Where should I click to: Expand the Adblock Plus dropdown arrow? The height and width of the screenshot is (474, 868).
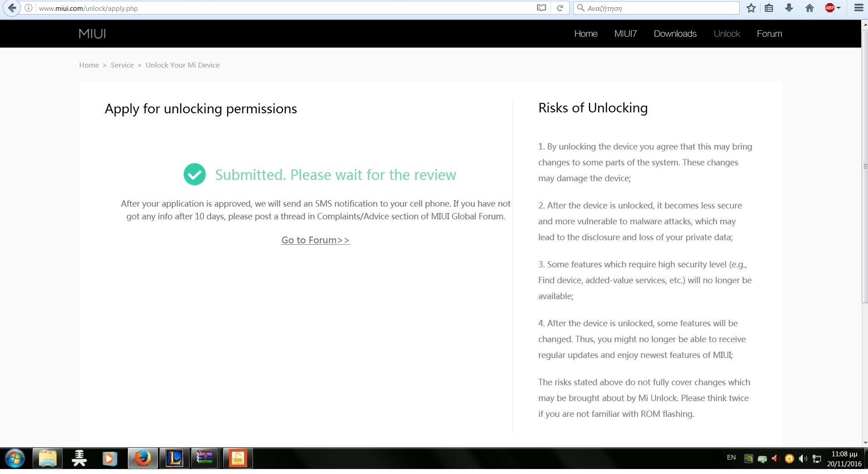839,8
